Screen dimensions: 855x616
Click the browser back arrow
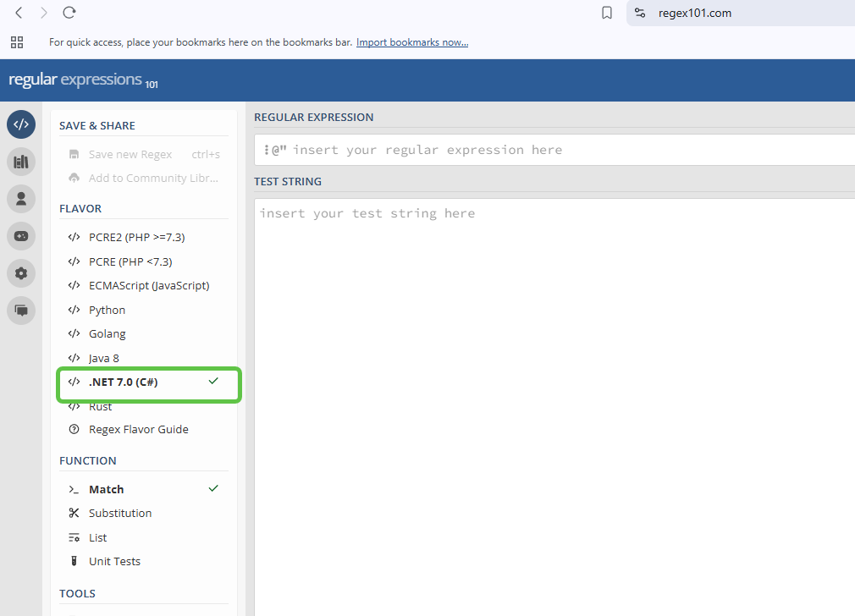[19, 13]
